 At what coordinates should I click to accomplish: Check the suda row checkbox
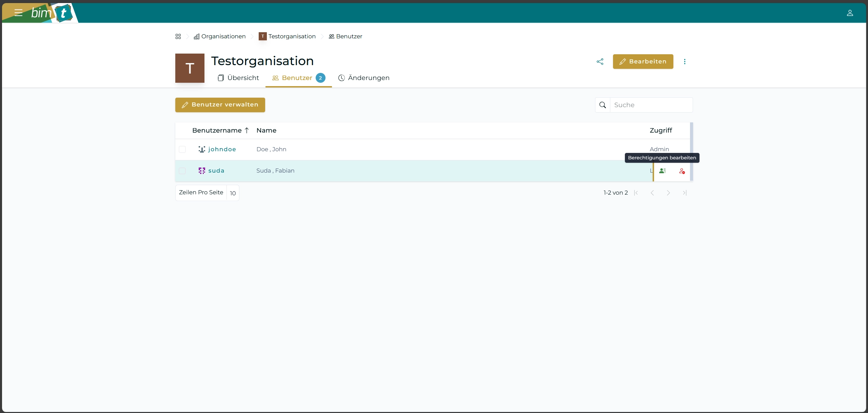coord(182,171)
